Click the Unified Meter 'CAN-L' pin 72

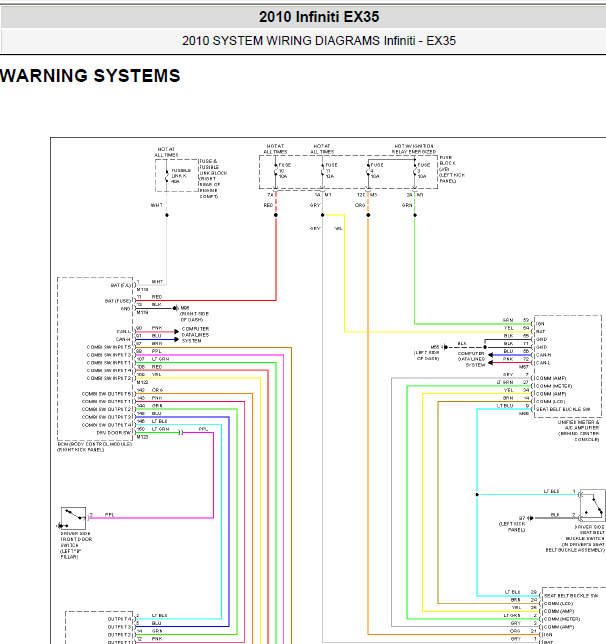coord(543,363)
